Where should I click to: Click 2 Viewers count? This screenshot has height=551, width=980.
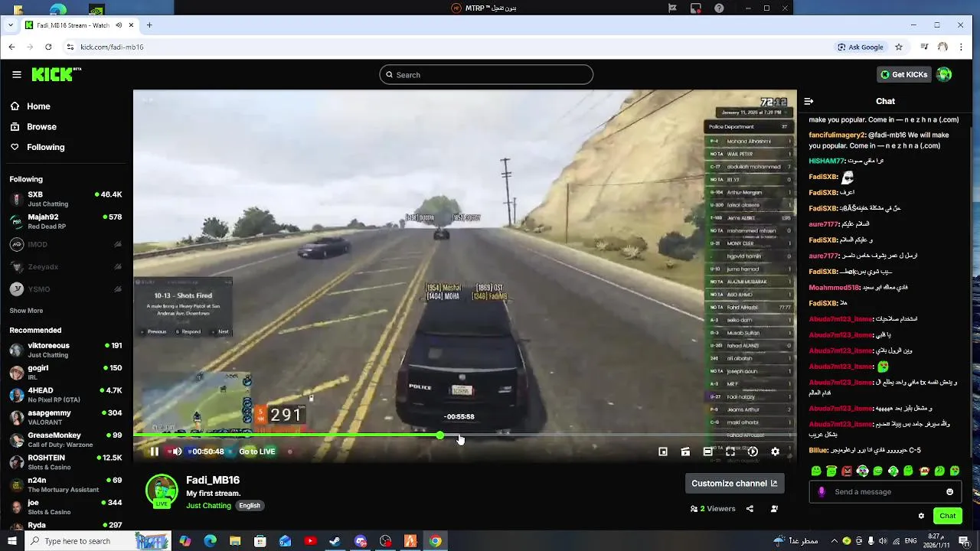[x=712, y=509]
